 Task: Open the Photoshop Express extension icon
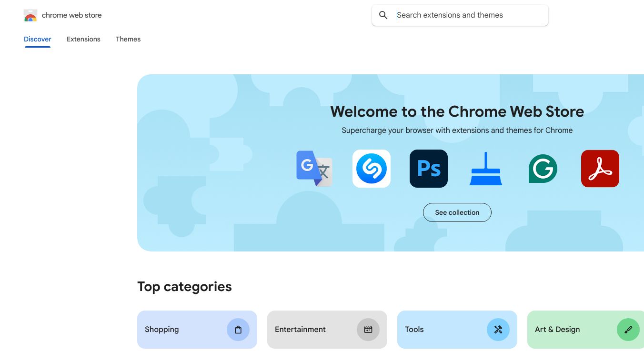[x=429, y=169]
